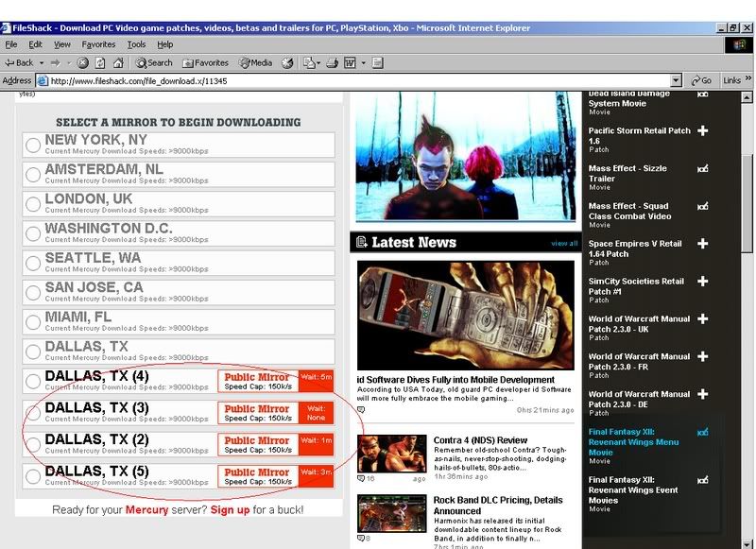Choose the Dallas, TX (3) public mirror radio button
The image size is (756, 549).
point(33,413)
